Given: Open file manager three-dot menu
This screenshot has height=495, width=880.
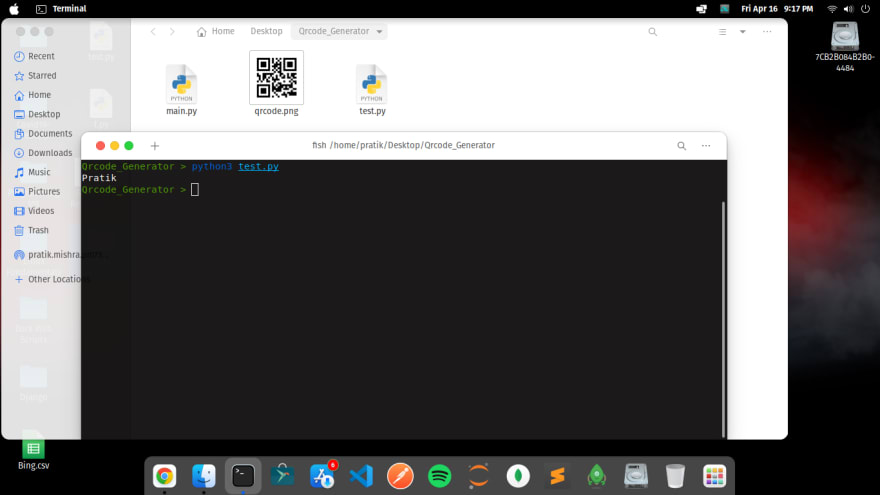Looking at the screenshot, I should [x=767, y=31].
